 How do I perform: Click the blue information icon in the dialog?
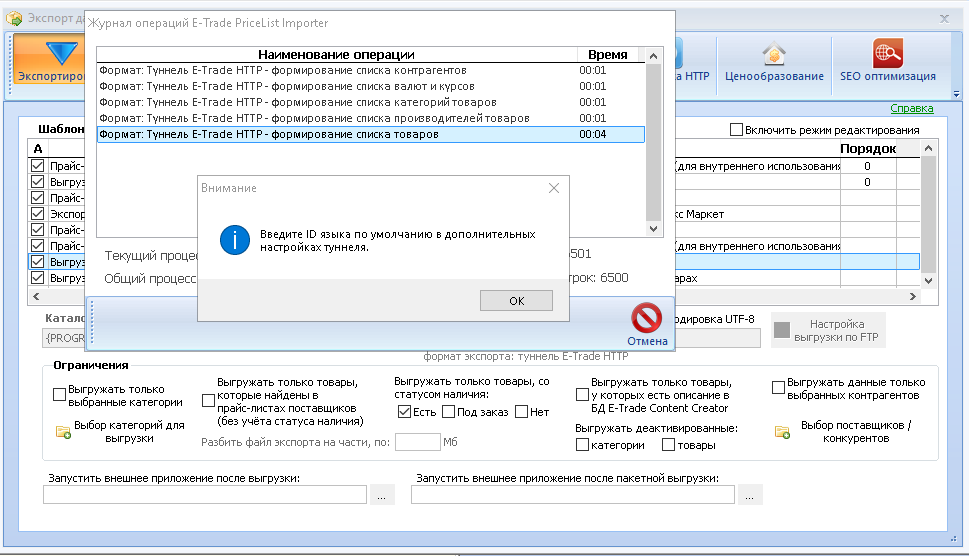pyautogui.click(x=235, y=240)
